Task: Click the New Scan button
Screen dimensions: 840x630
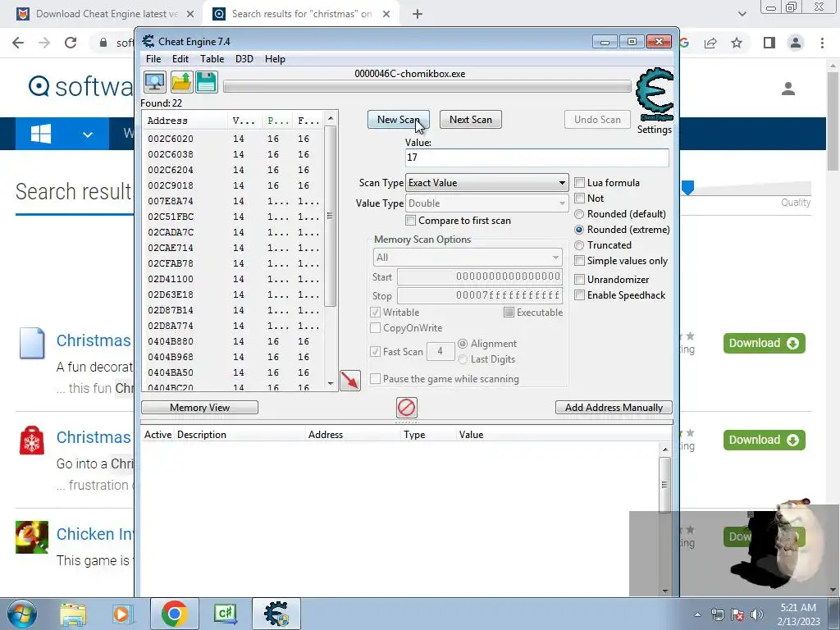Action: (398, 120)
